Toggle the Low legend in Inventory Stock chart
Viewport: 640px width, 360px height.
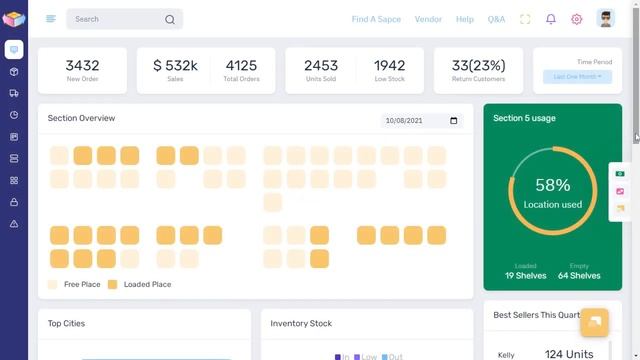365,357
